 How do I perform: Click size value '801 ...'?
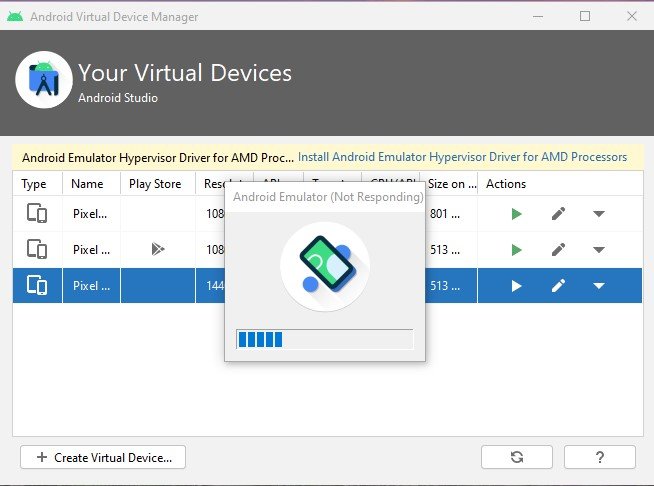tap(445, 214)
